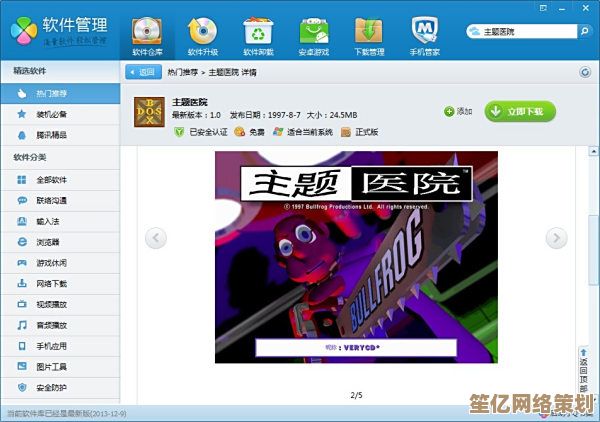Click inside the search box with 主题医院
This screenshot has height=422, width=600.
[521, 31]
